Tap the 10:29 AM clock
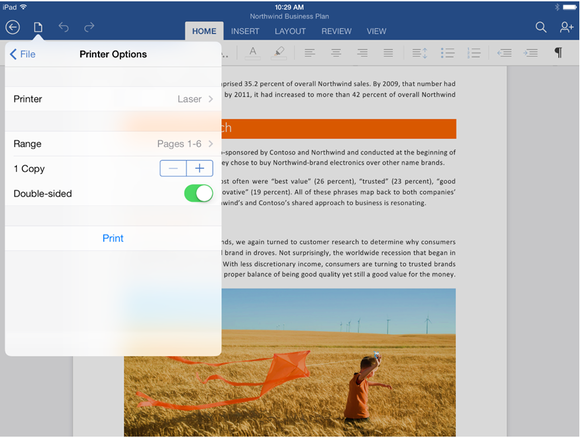This screenshot has width=580, height=438. (289, 7)
